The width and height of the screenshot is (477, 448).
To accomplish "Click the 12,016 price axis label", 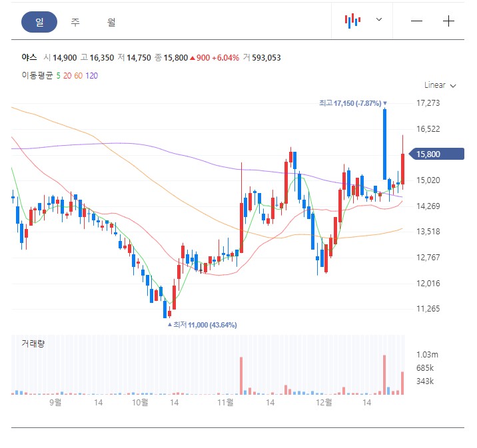I will [x=428, y=284].
